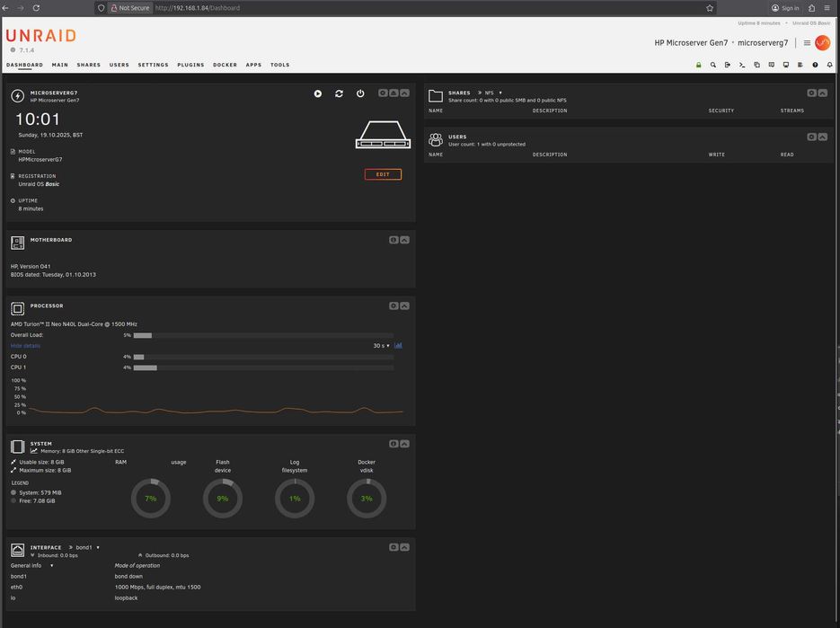Click the monitor info icon in nav bar

[786, 65]
